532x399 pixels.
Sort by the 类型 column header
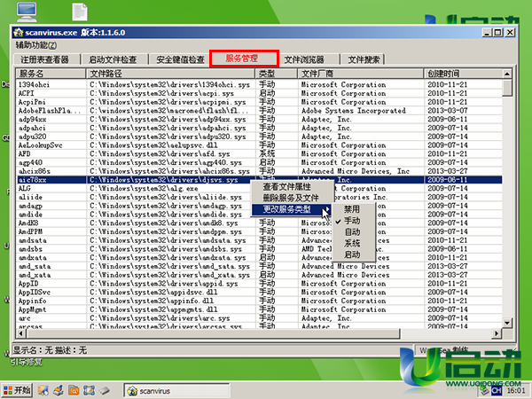coord(277,74)
